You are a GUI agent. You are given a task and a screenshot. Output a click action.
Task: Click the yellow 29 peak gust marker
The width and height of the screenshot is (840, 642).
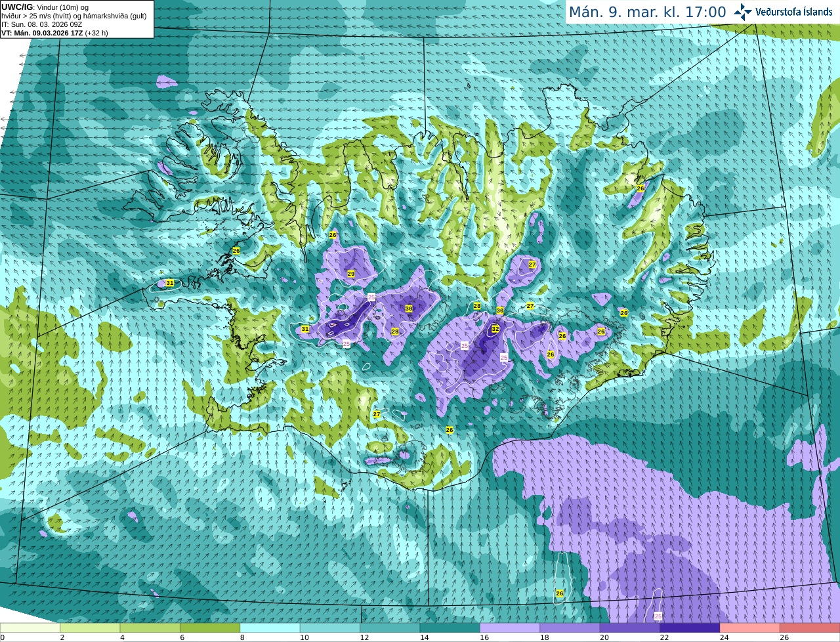coord(350,274)
